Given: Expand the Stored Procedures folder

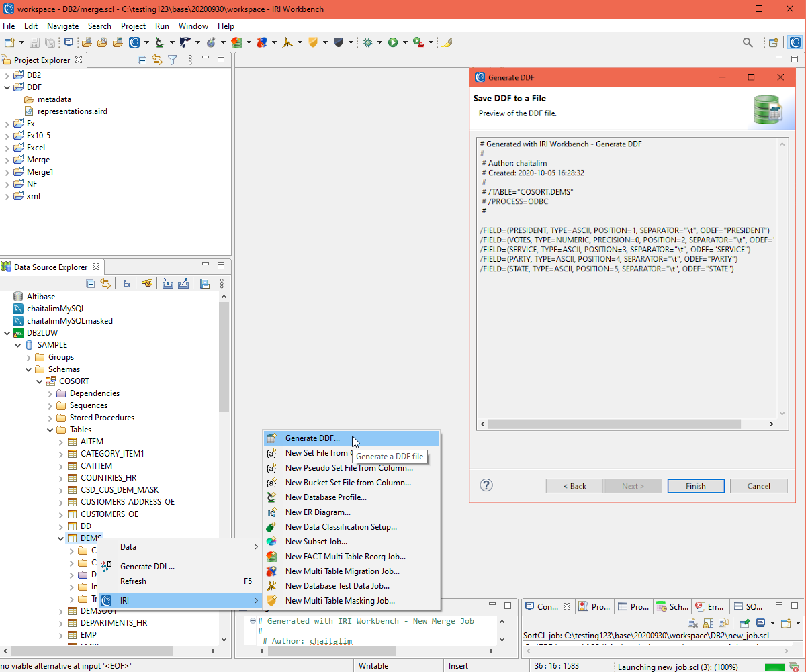Looking at the screenshot, I should (50, 418).
